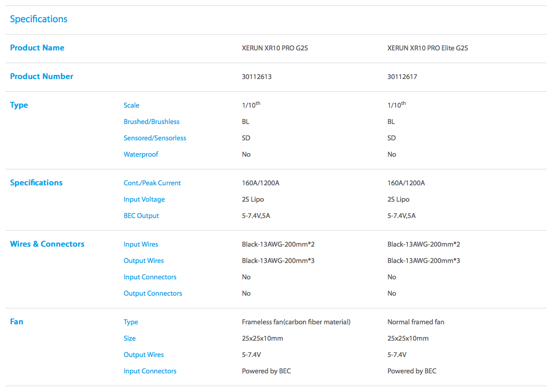This screenshot has width=553, height=392.
Task: Click the Input Voltage label
Action: tap(144, 199)
